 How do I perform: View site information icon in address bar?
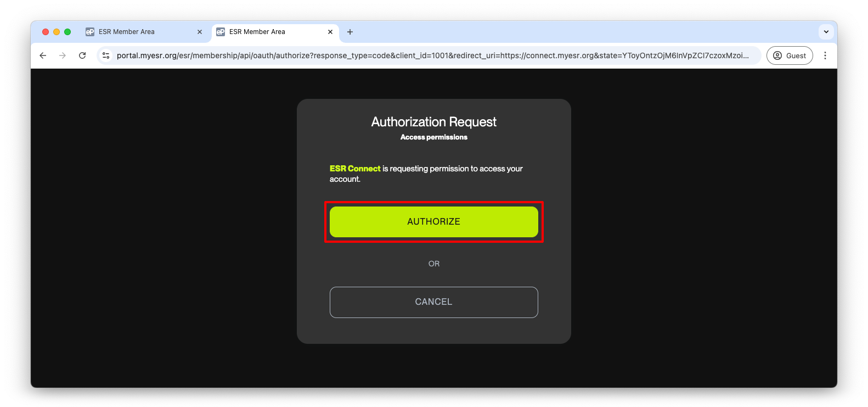click(x=106, y=55)
